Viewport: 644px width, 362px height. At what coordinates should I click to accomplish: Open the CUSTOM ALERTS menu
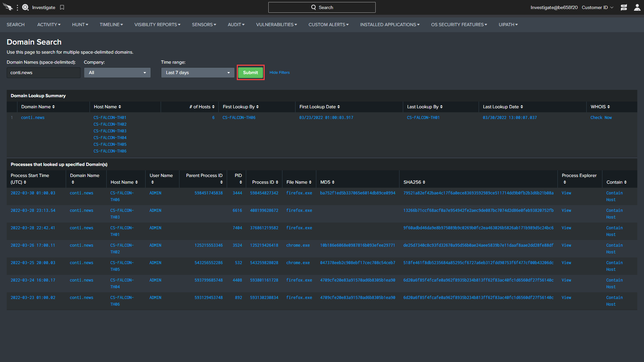(329, 24)
